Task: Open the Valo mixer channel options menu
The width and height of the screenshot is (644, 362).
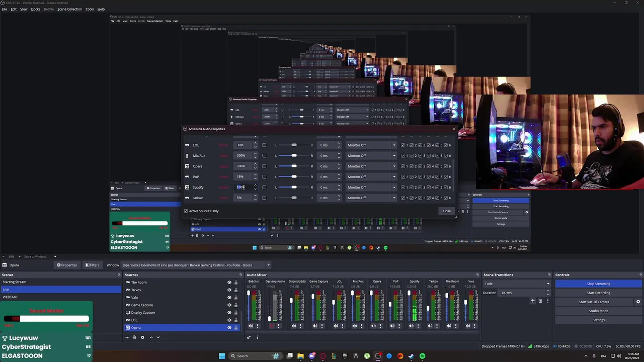Action: pos(474,326)
